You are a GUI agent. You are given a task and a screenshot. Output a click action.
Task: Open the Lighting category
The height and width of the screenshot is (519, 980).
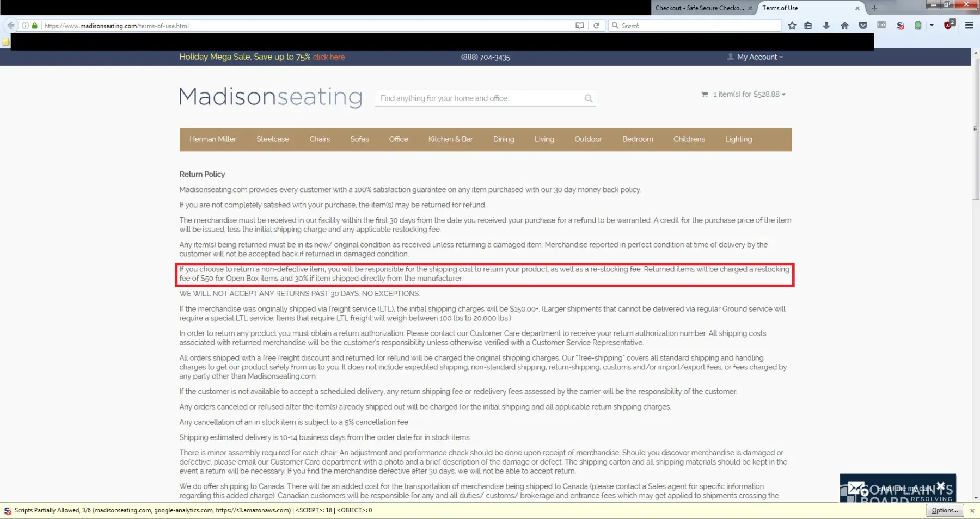(x=738, y=139)
